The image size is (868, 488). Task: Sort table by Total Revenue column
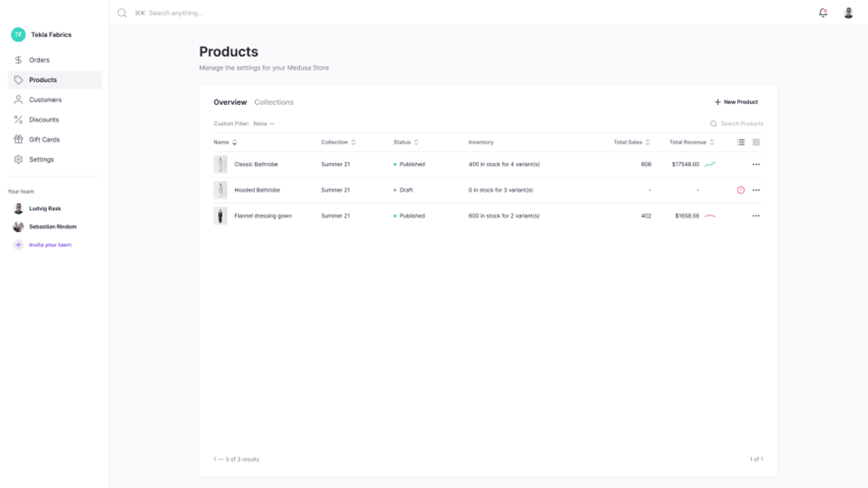tap(692, 142)
